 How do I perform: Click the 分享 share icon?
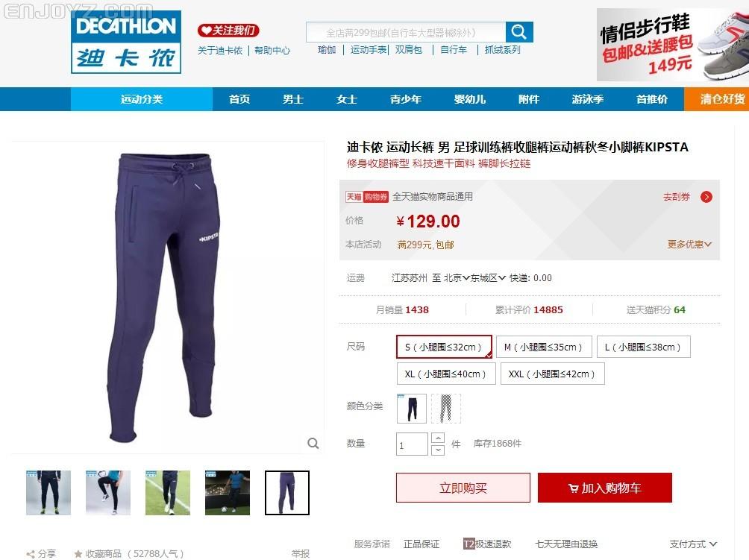(x=31, y=554)
